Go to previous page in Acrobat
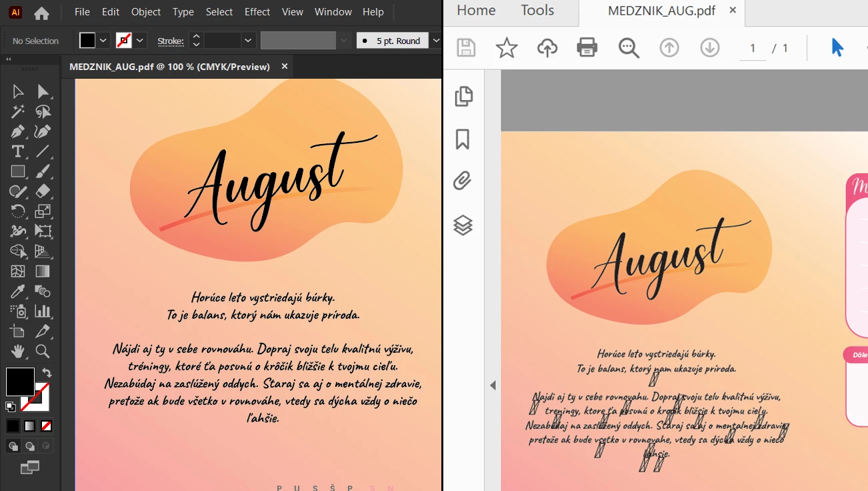 pyautogui.click(x=669, y=47)
